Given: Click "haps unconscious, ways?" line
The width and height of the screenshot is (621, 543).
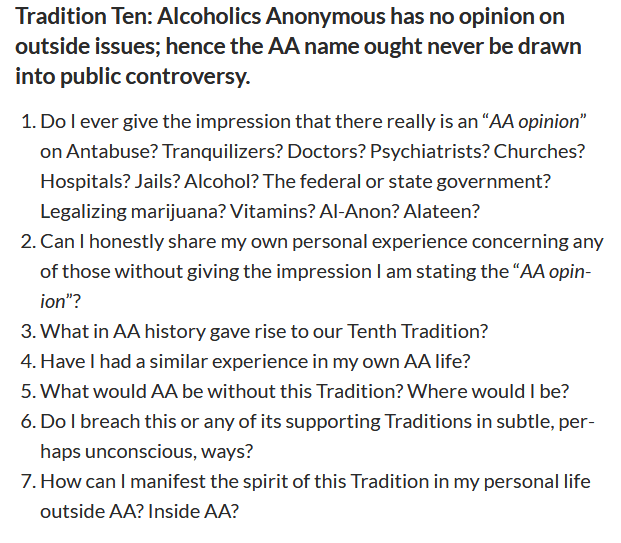Looking at the screenshot, I should (147, 452).
